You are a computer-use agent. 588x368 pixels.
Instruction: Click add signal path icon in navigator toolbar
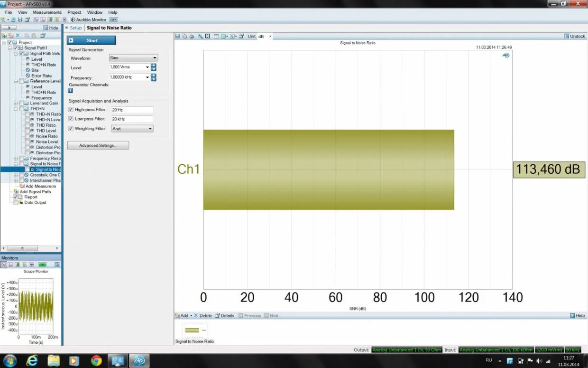pyautogui.click(x=4, y=35)
